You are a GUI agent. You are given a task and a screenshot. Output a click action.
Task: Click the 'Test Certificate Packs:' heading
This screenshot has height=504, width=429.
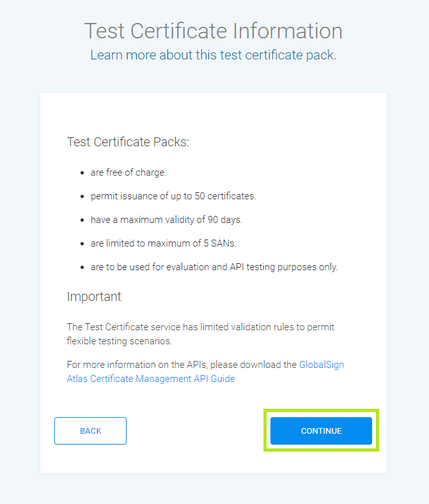click(128, 142)
